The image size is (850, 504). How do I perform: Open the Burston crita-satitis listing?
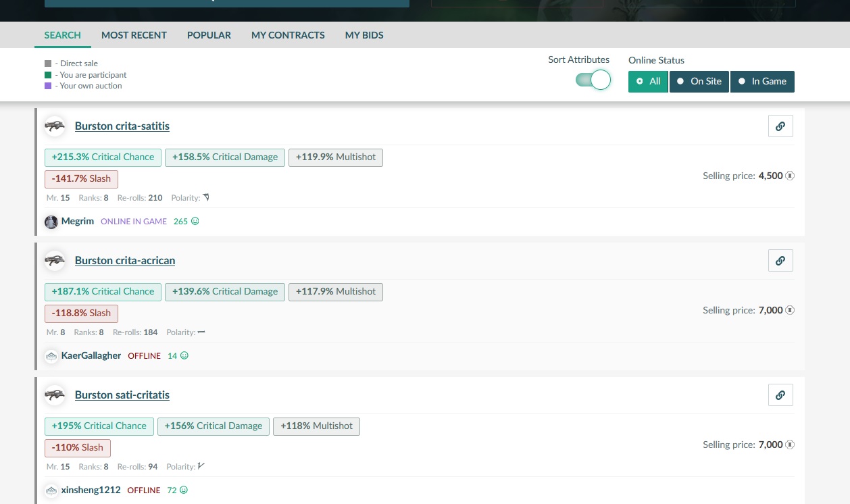(x=122, y=126)
